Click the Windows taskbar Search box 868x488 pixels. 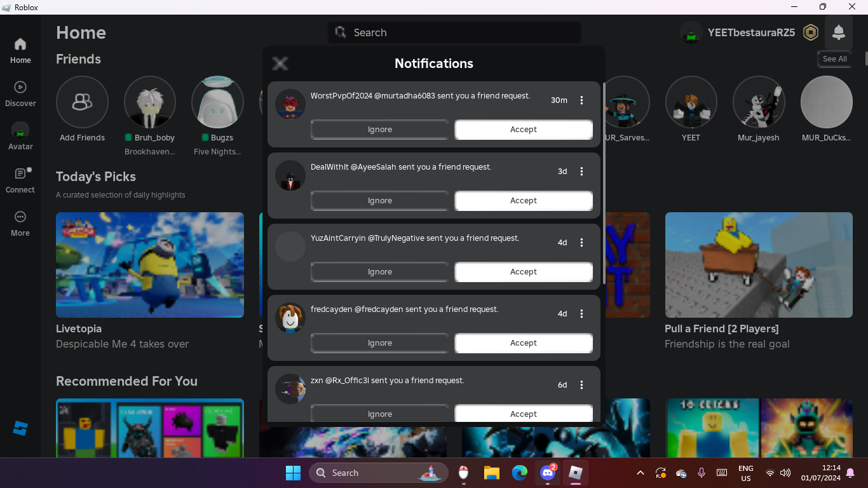coord(379,473)
